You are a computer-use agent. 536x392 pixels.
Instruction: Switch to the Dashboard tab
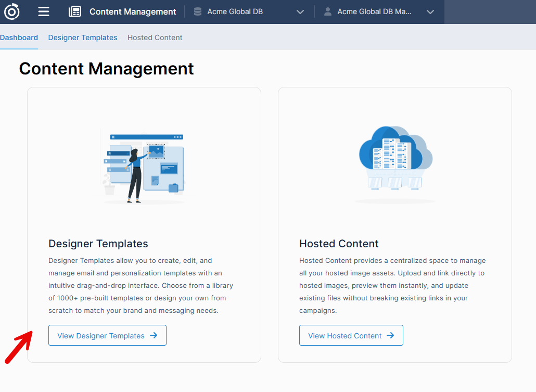click(x=19, y=37)
